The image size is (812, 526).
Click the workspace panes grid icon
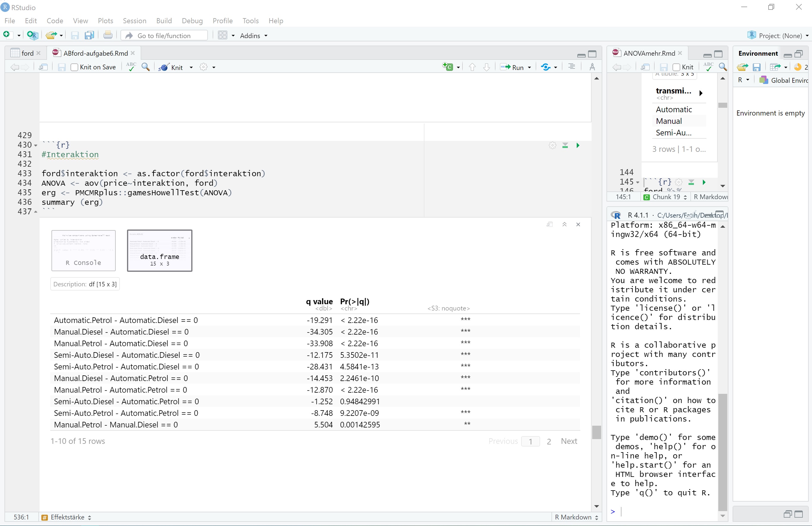tap(222, 35)
